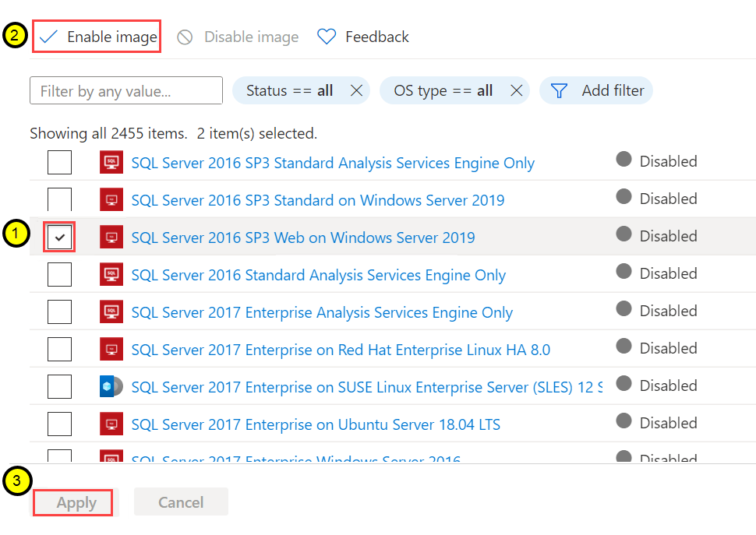Viewport: 756px width, 535px height.
Task: Click the '2 item(s) selected' text
Action: pyautogui.click(x=257, y=133)
